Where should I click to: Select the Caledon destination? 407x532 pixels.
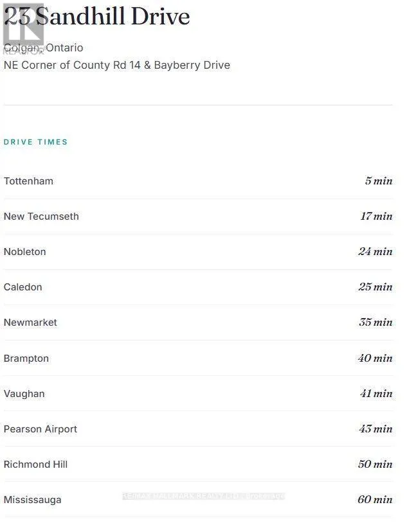(x=23, y=287)
